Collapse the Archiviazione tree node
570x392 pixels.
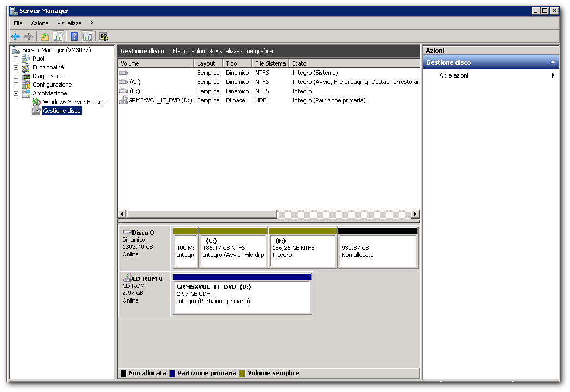16,93
